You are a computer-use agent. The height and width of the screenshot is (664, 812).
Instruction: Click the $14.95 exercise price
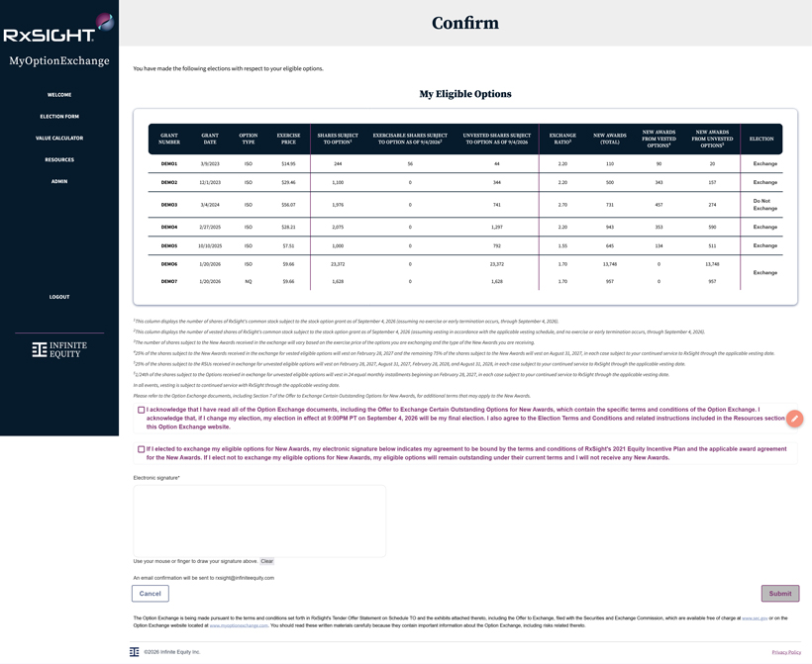pos(288,164)
